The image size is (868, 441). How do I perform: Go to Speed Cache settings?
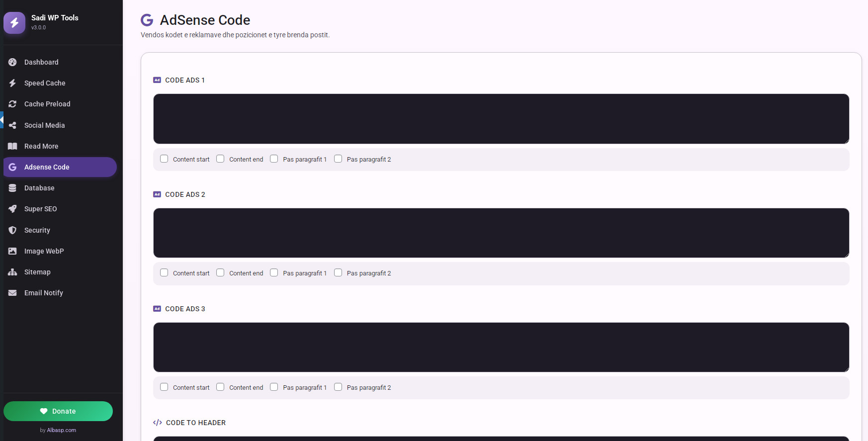pos(60,83)
